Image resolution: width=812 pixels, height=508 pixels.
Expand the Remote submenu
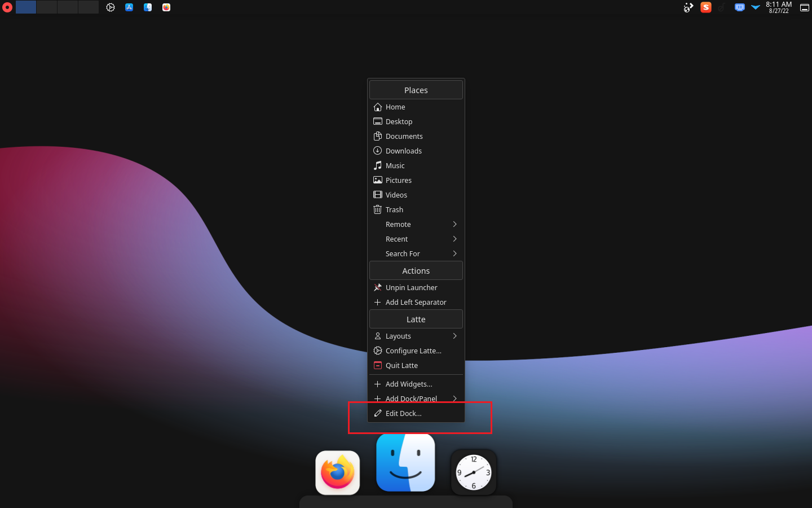click(416, 224)
